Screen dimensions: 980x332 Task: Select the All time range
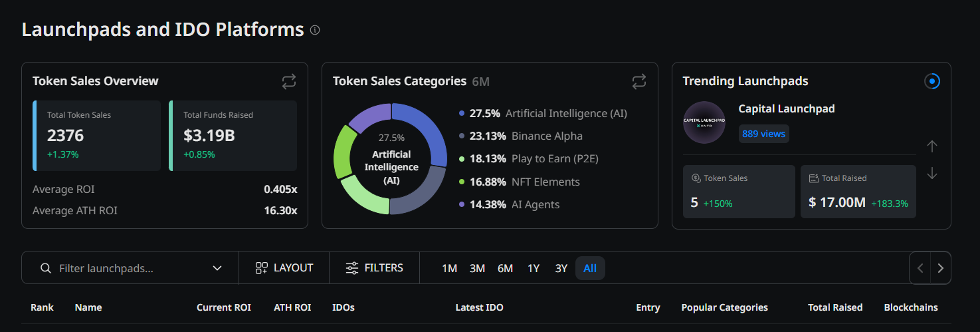pyautogui.click(x=590, y=268)
